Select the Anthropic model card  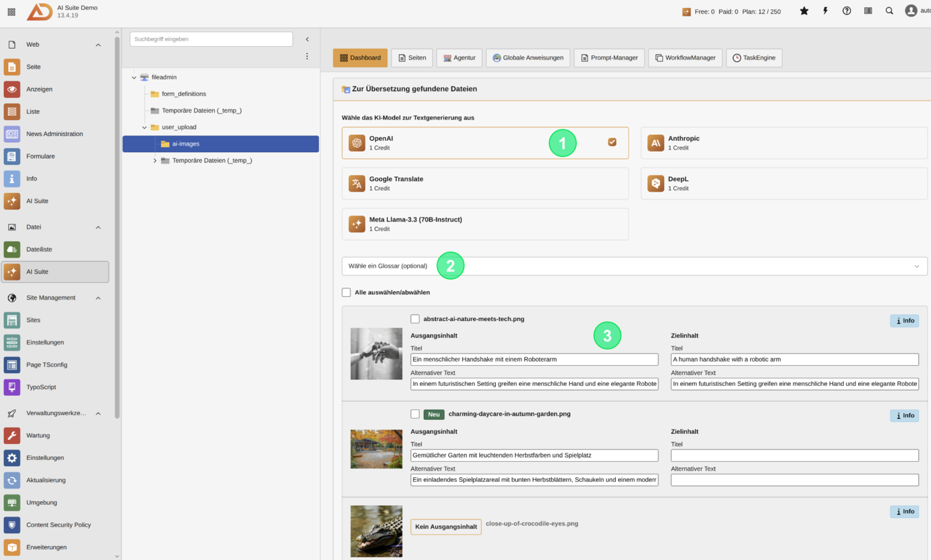[x=784, y=143]
